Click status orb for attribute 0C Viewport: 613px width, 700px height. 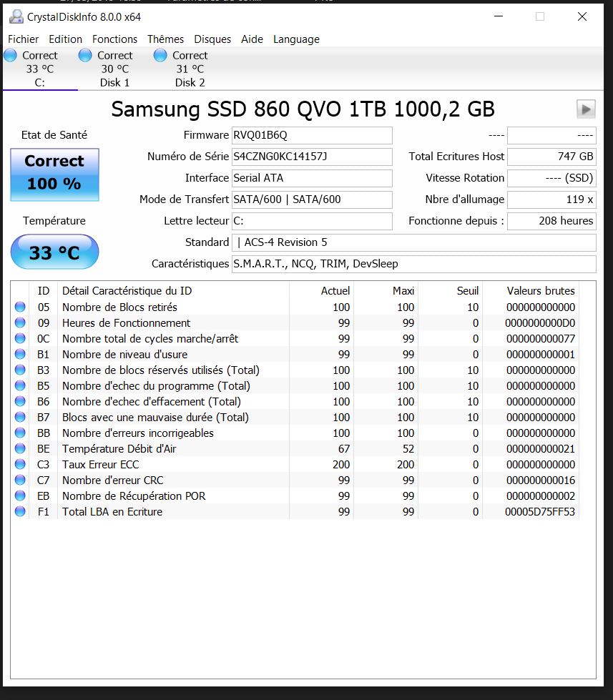tap(20, 338)
